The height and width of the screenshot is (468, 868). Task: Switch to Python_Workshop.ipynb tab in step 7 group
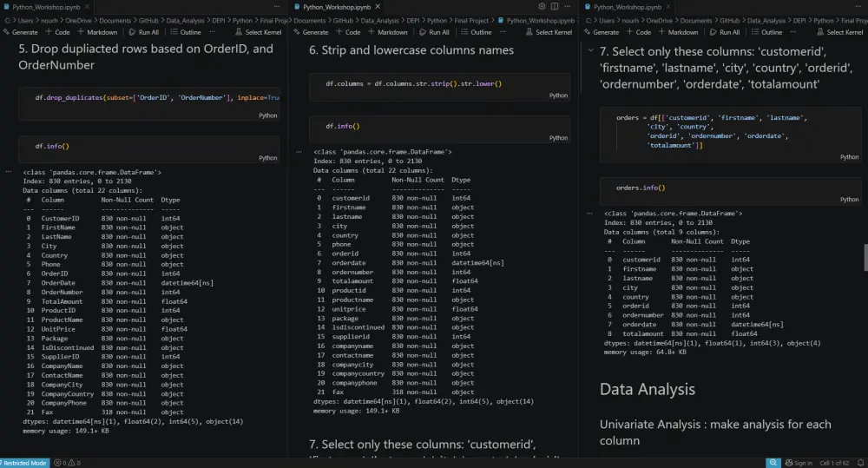628,7
